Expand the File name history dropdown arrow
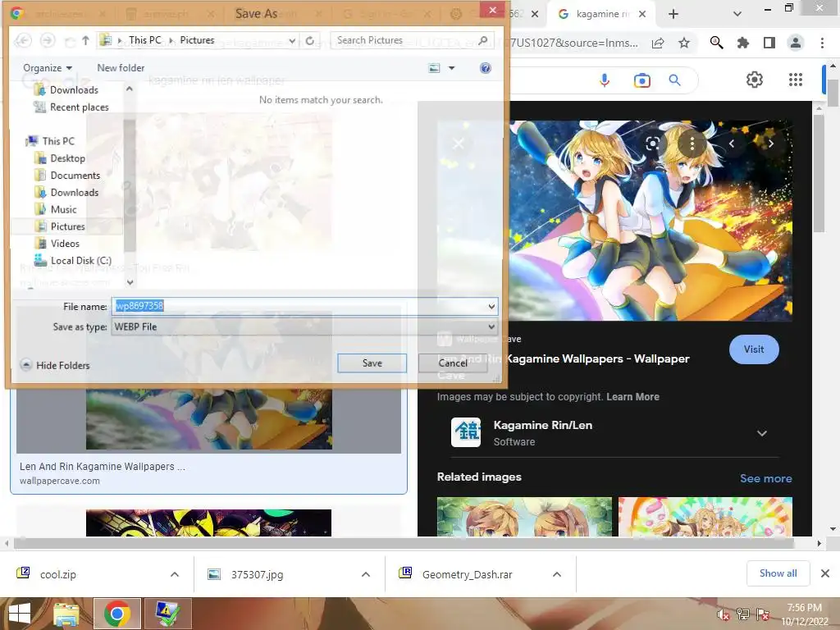 click(491, 307)
